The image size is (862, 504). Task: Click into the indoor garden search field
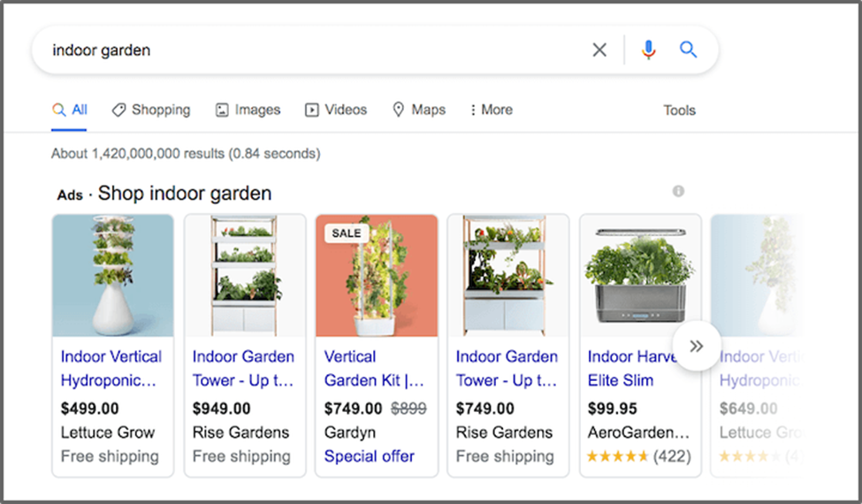coord(309,50)
